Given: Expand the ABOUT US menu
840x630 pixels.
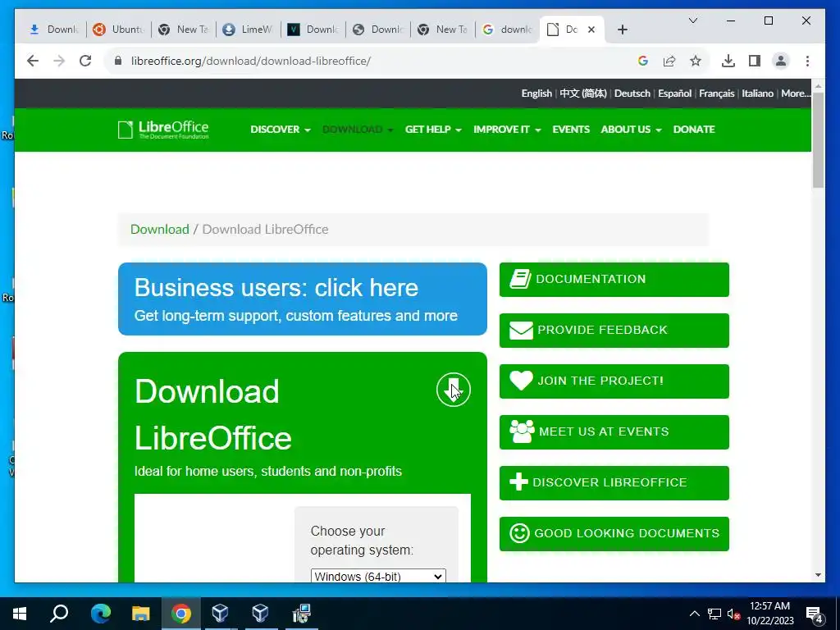Looking at the screenshot, I should 631,130.
